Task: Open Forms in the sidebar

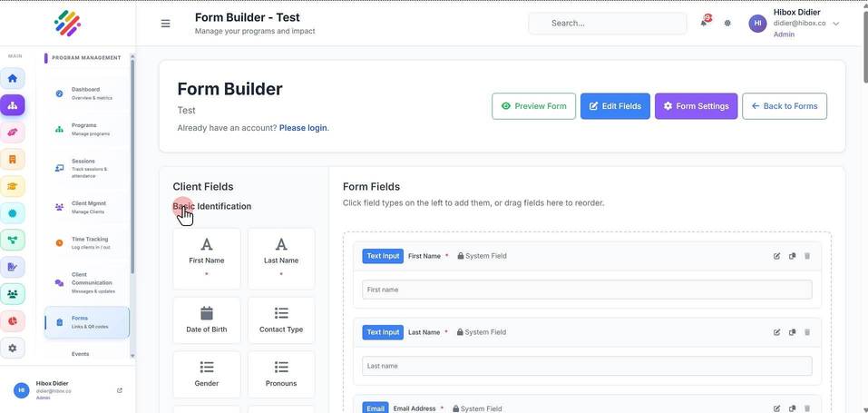Action: [x=87, y=322]
